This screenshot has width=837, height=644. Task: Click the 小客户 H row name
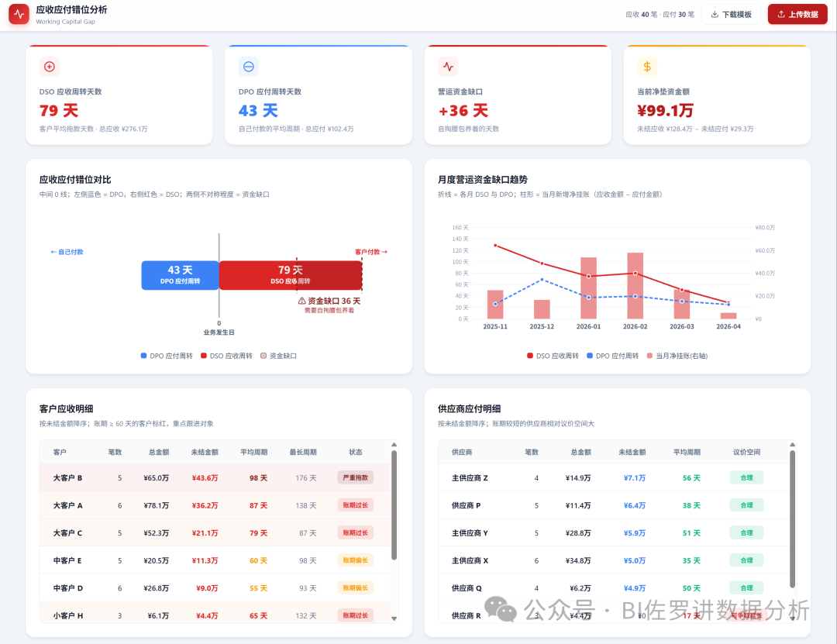[x=67, y=615]
